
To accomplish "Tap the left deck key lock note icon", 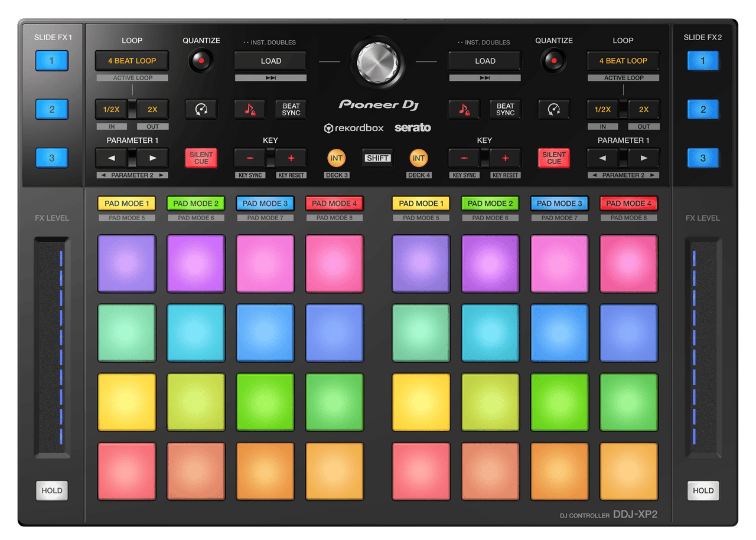I will pyautogui.click(x=249, y=109).
